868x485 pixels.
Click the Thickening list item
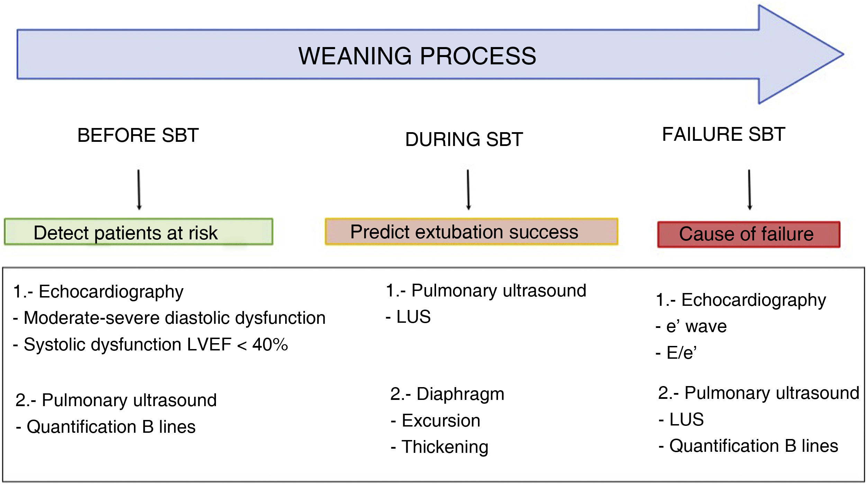click(440, 447)
